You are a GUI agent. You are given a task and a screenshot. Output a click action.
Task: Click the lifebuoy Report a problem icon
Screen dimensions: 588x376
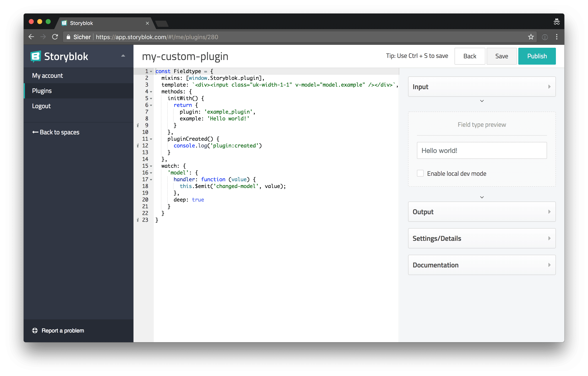click(x=35, y=330)
